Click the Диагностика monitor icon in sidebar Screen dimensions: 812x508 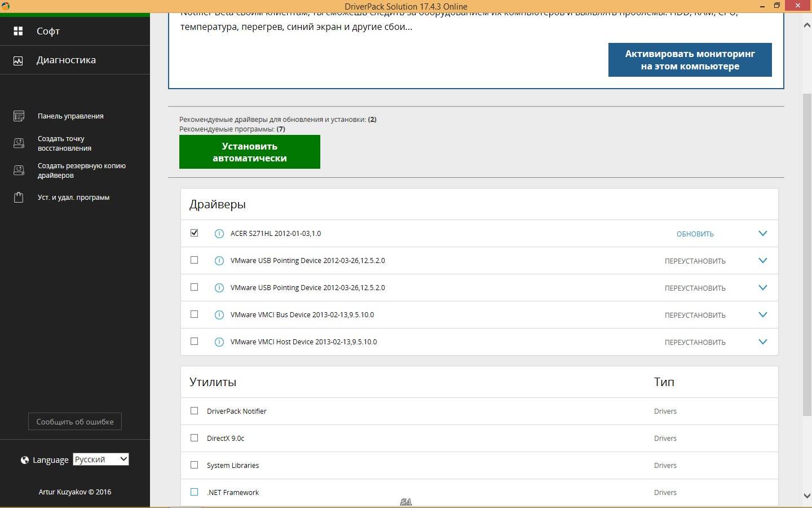(x=18, y=60)
